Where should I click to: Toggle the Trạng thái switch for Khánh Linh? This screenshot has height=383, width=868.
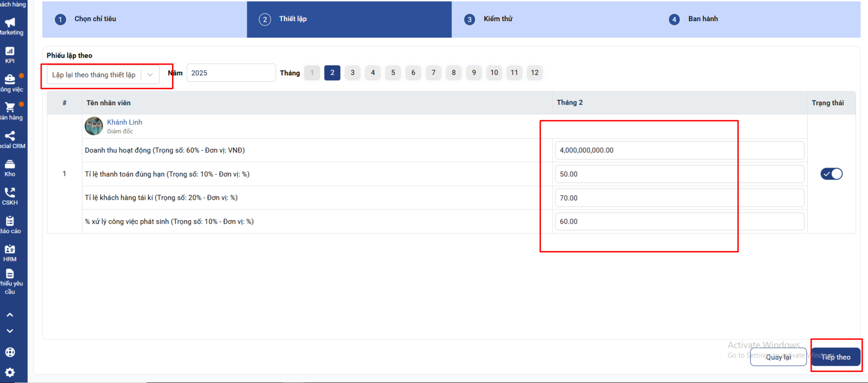(x=831, y=174)
